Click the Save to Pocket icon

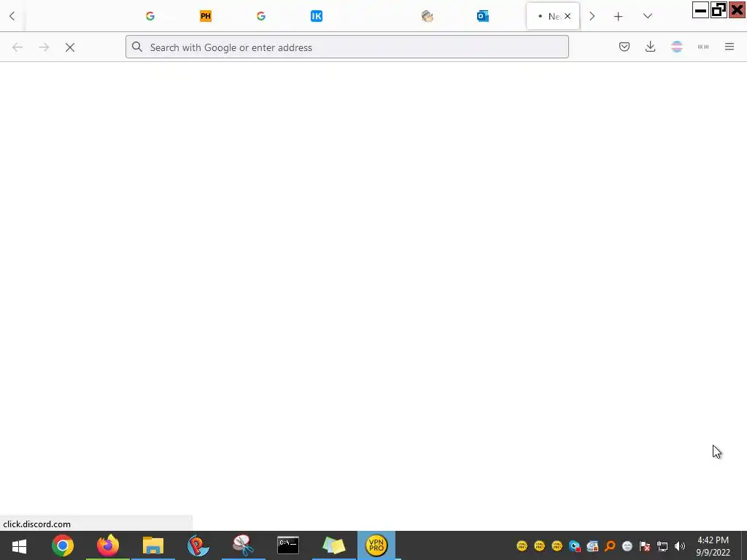click(x=624, y=47)
